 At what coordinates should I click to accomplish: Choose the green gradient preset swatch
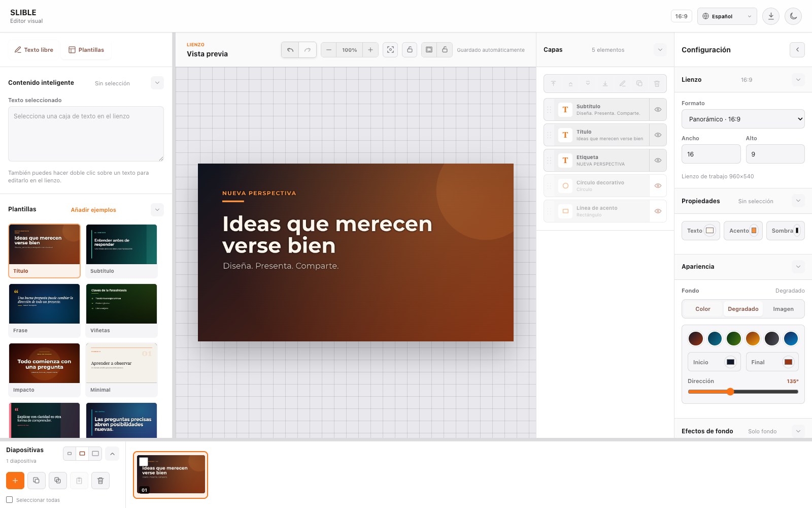[734, 338]
